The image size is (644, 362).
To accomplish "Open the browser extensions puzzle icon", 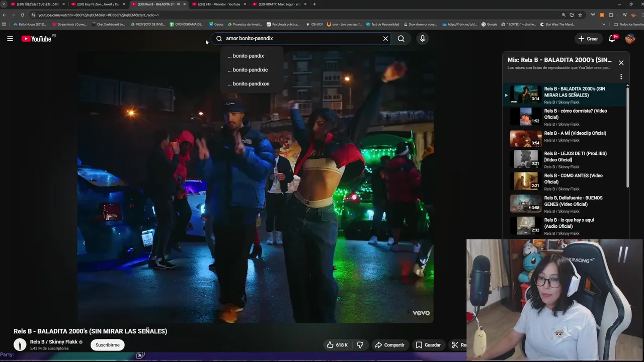I will click(611, 15).
